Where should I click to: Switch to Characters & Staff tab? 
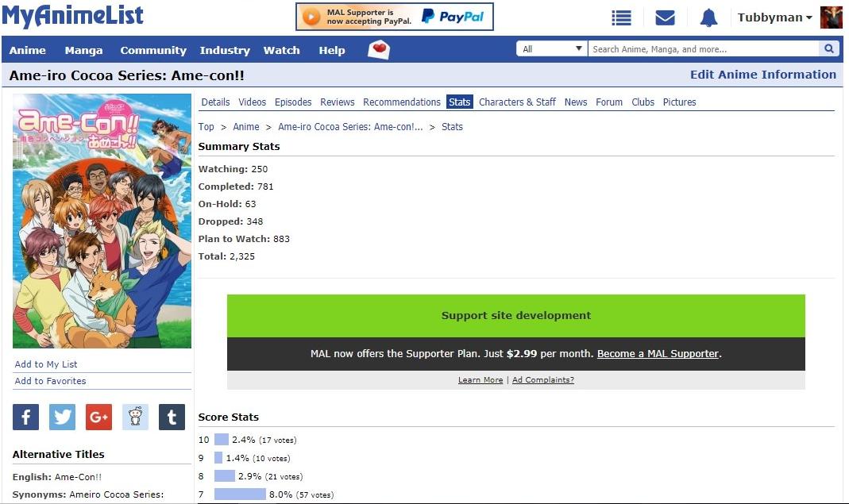tap(517, 102)
